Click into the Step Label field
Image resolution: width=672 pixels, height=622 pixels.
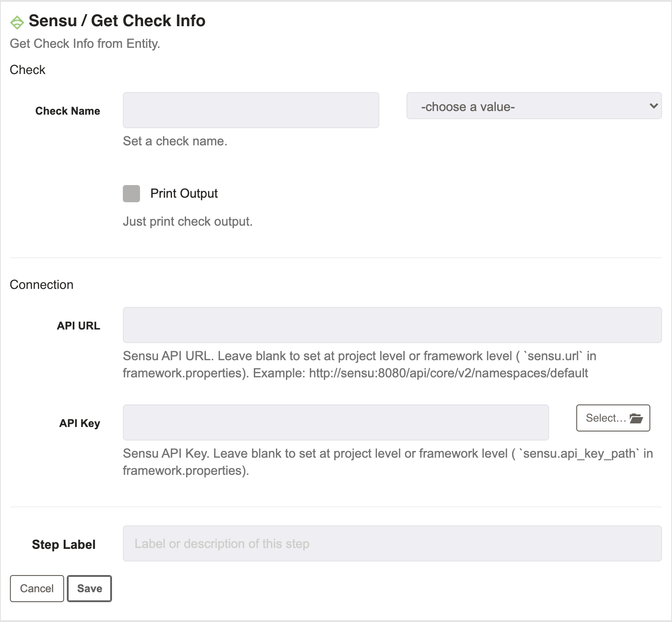click(392, 543)
